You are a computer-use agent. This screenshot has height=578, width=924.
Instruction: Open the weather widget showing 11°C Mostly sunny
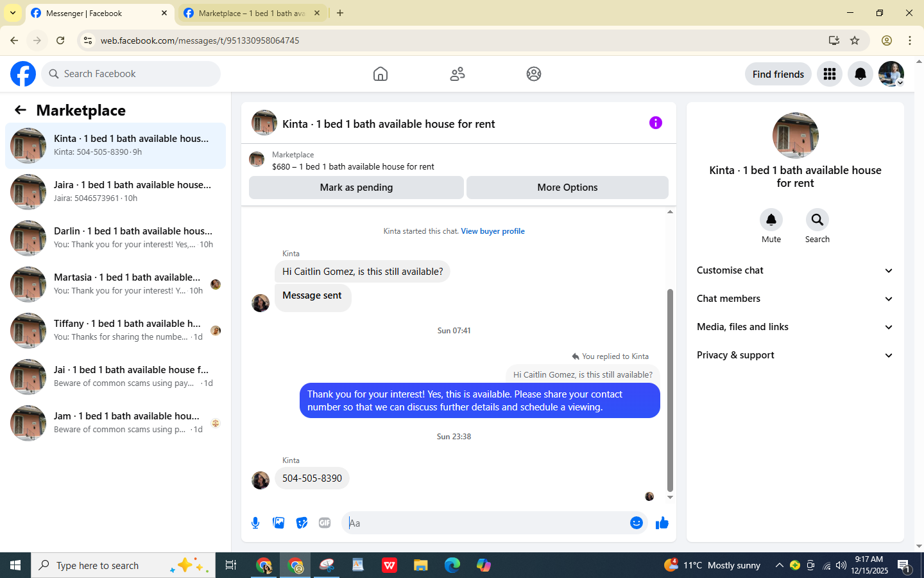tap(712, 565)
